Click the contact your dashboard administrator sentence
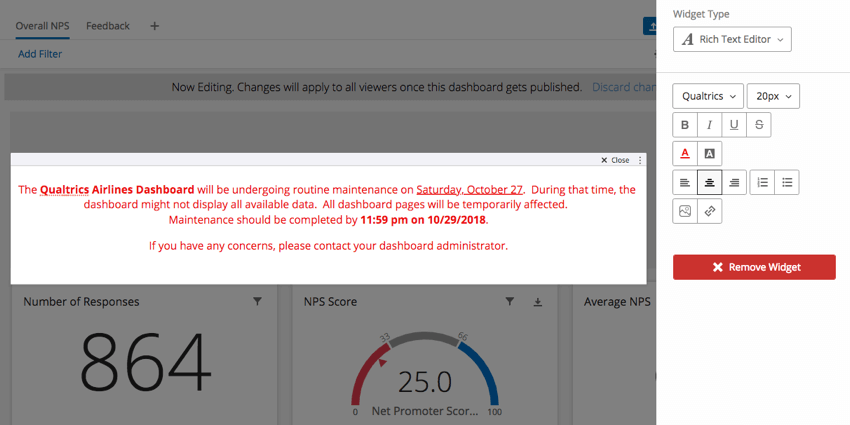The height and width of the screenshot is (425, 850). pos(329,246)
